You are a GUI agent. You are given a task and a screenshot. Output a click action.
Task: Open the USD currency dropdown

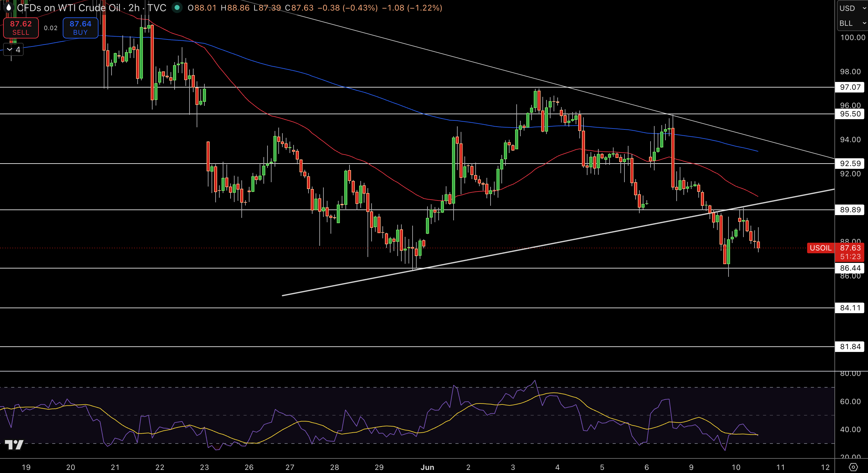[x=852, y=8]
